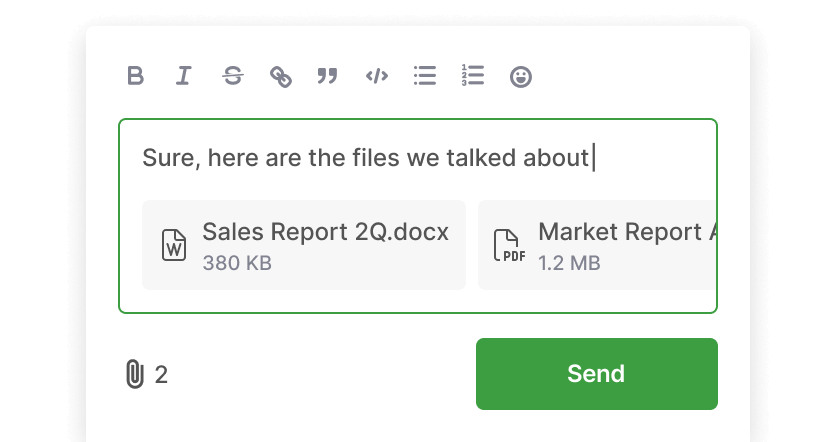Click the paperclip attachment icon
Screen dimensions: 838x442
click(x=134, y=375)
